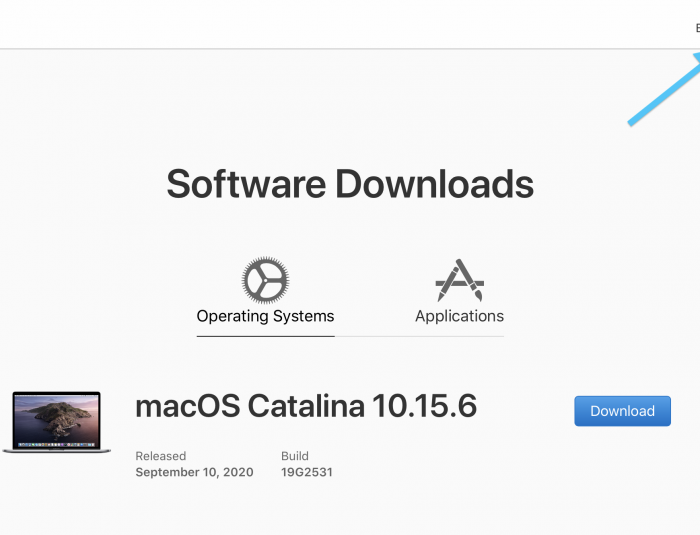
Task: Open the macOS Catalina MacBook thumbnail
Action: tap(57, 422)
